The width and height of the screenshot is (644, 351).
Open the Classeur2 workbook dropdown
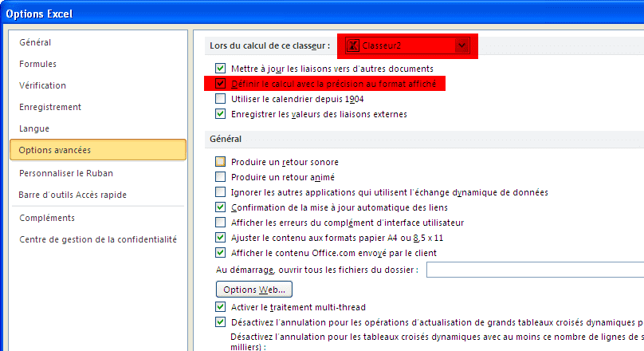click(x=461, y=45)
